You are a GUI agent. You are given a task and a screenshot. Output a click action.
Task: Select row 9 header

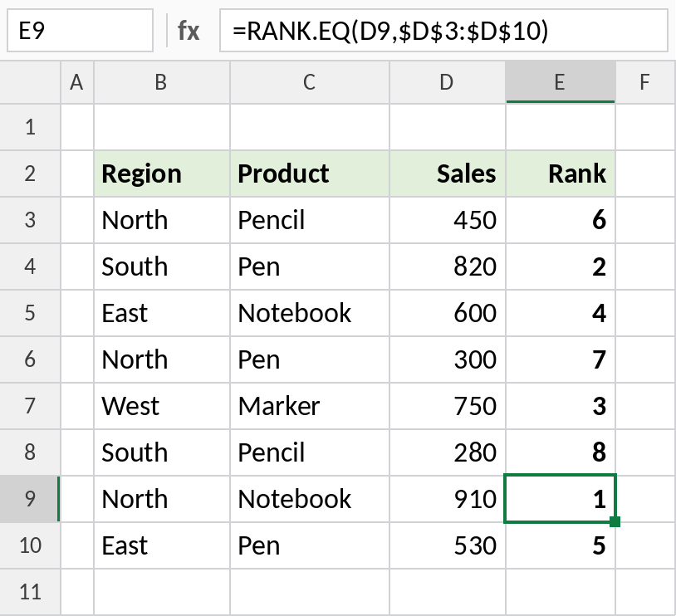[x=30, y=499]
